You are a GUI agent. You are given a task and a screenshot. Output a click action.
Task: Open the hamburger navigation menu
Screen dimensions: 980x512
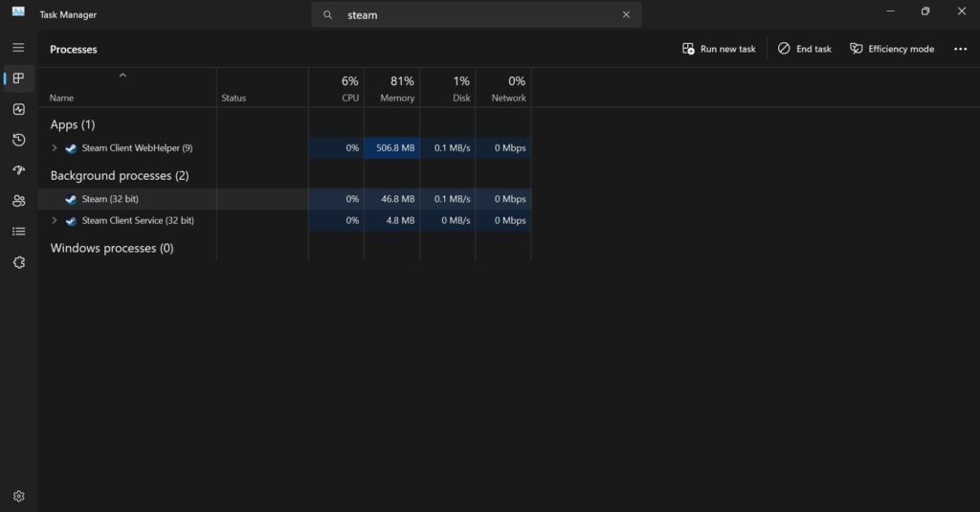[x=18, y=47]
